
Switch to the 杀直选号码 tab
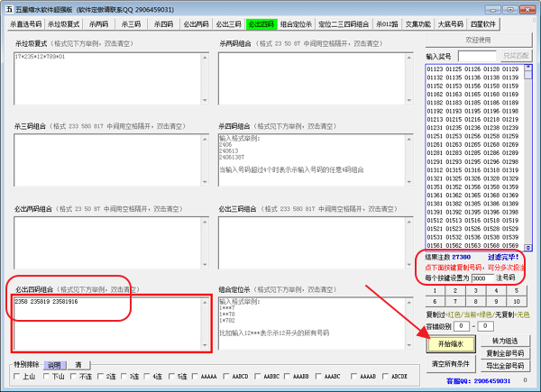click(25, 24)
